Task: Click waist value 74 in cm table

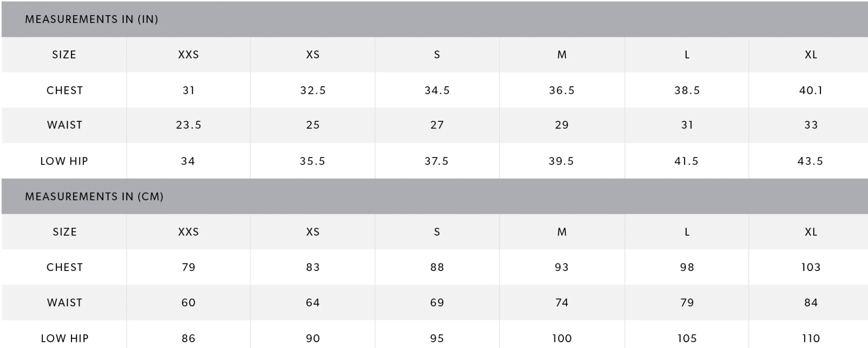Action: coord(562,303)
